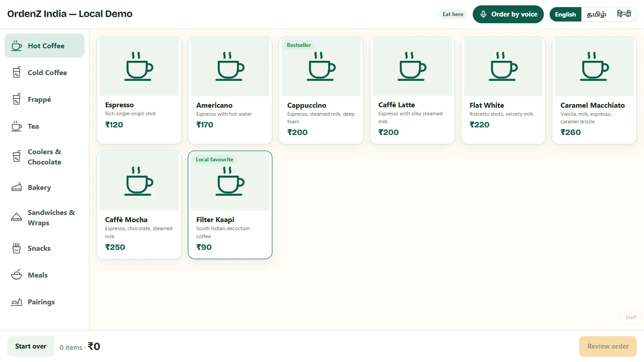Open the Pairings category label

pos(41,302)
